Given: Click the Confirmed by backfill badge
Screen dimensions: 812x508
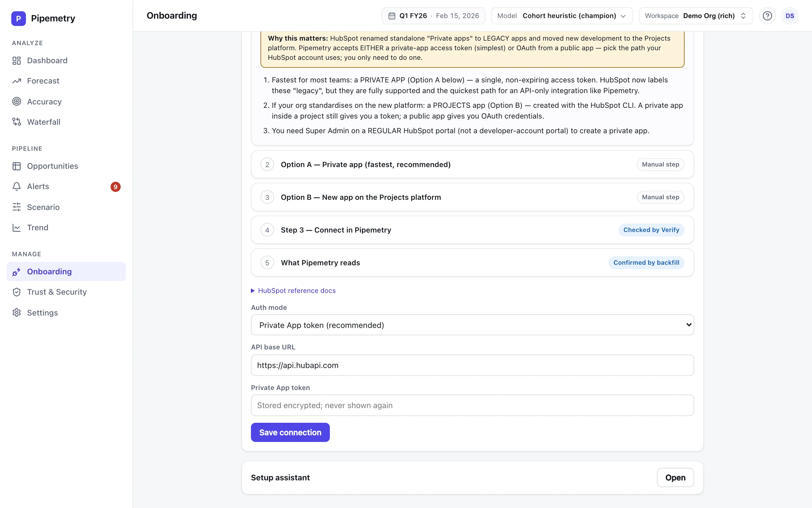Looking at the screenshot, I should [x=646, y=263].
